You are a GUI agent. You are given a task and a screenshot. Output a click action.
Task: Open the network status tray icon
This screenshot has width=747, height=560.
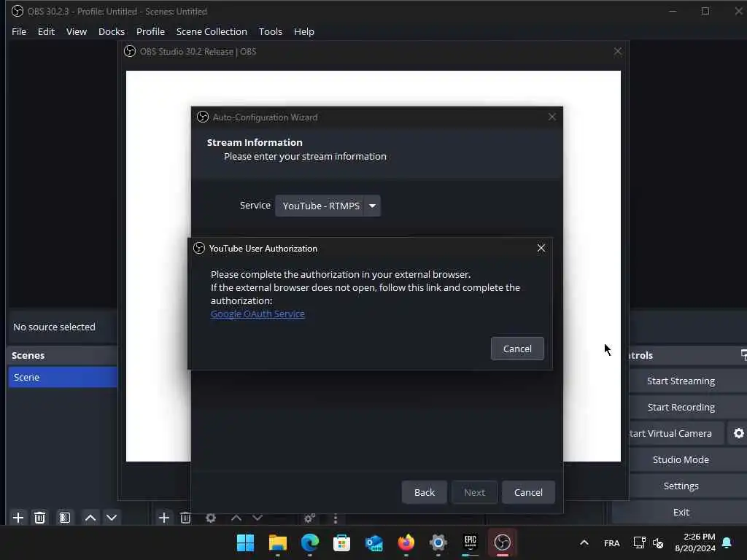click(x=639, y=542)
